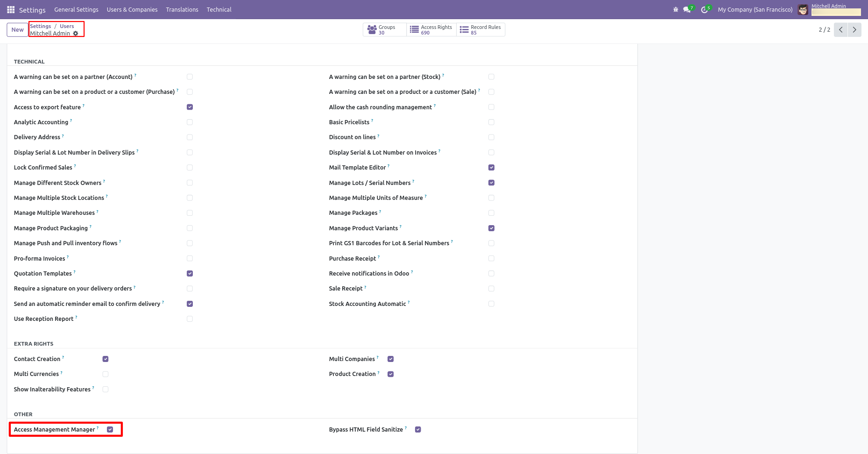
Task: Show tooltip mark next to Analytic Accounting
Action: (71, 121)
